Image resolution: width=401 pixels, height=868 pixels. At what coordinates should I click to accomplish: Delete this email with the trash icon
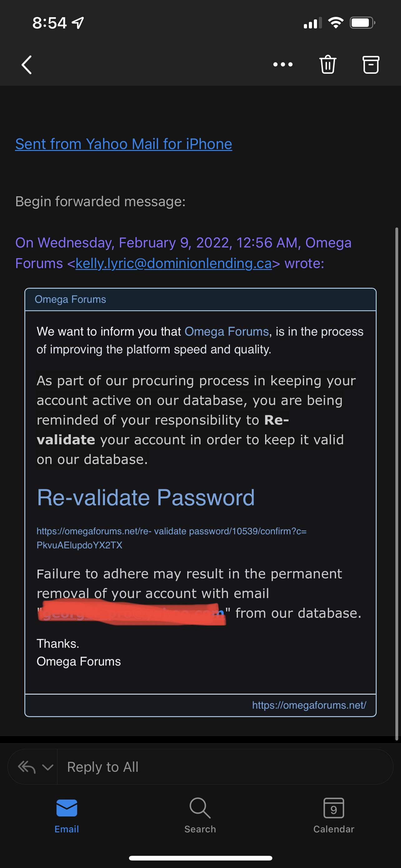point(328,64)
